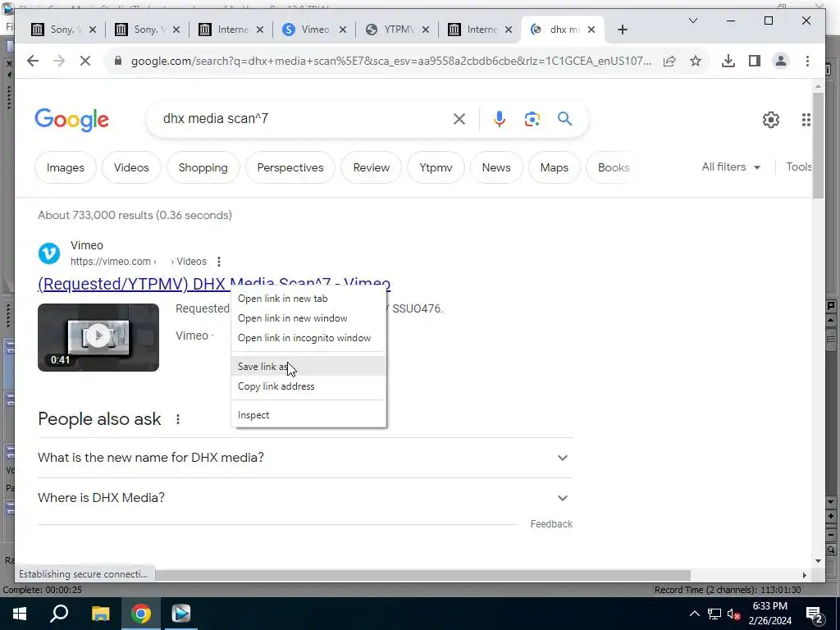Open the All filters dropdown

coord(731,167)
